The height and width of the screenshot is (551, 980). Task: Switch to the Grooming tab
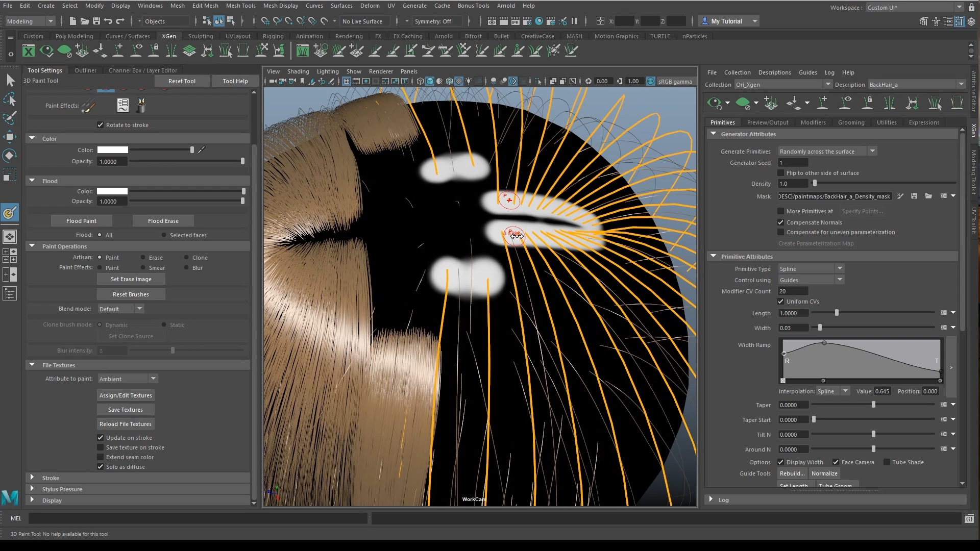coord(851,122)
